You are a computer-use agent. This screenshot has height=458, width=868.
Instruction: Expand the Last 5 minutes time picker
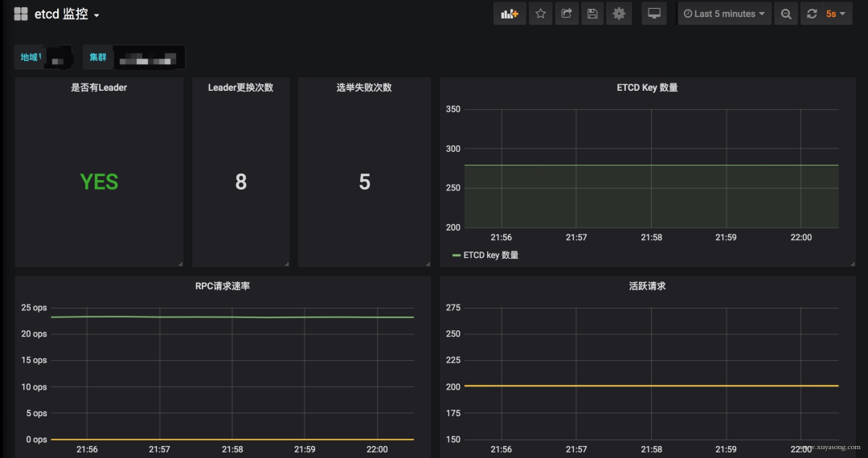point(724,14)
